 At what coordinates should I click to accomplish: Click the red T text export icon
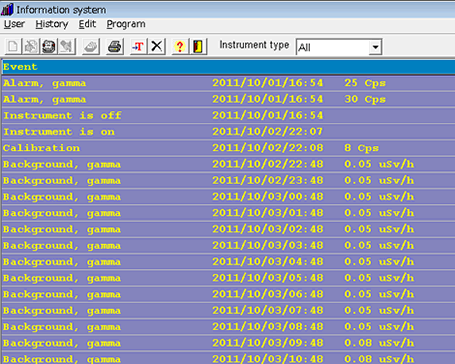138,46
